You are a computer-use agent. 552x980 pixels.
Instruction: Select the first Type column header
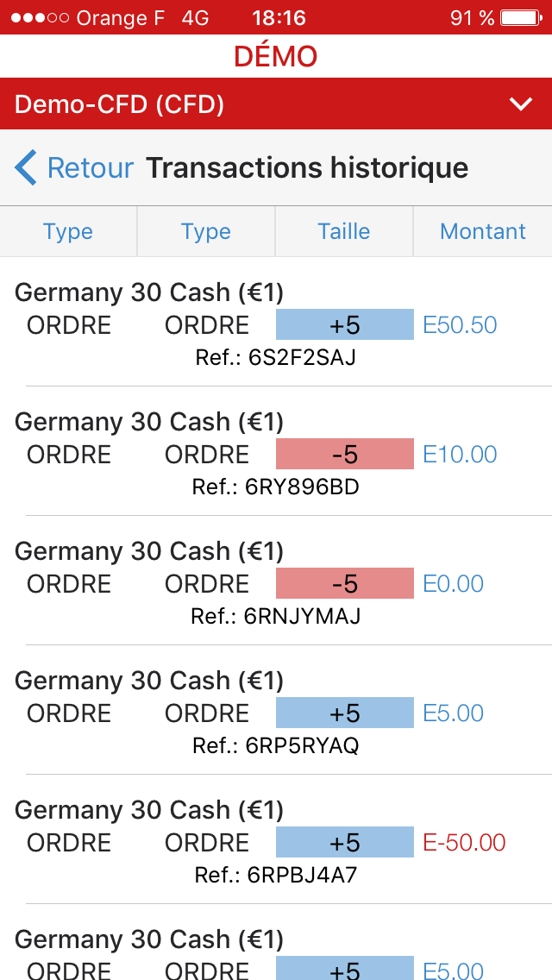(68, 231)
